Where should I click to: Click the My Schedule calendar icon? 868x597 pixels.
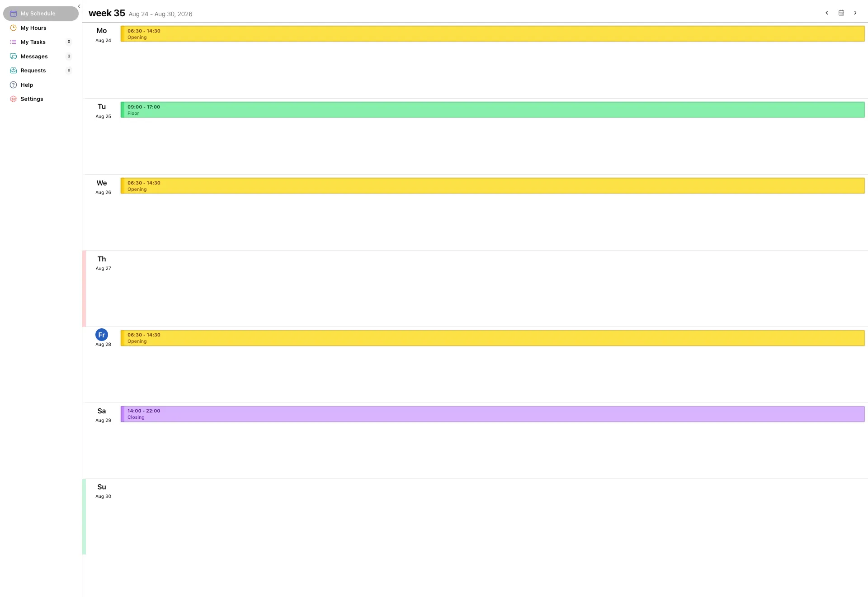click(x=14, y=14)
